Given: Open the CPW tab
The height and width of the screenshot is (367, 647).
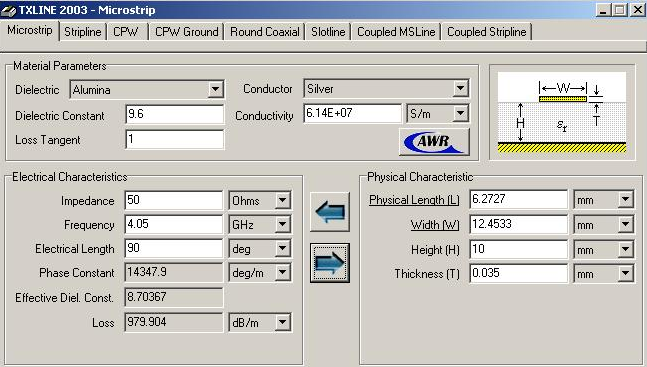Looking at the screenshot, I should (x=126, y=32).
